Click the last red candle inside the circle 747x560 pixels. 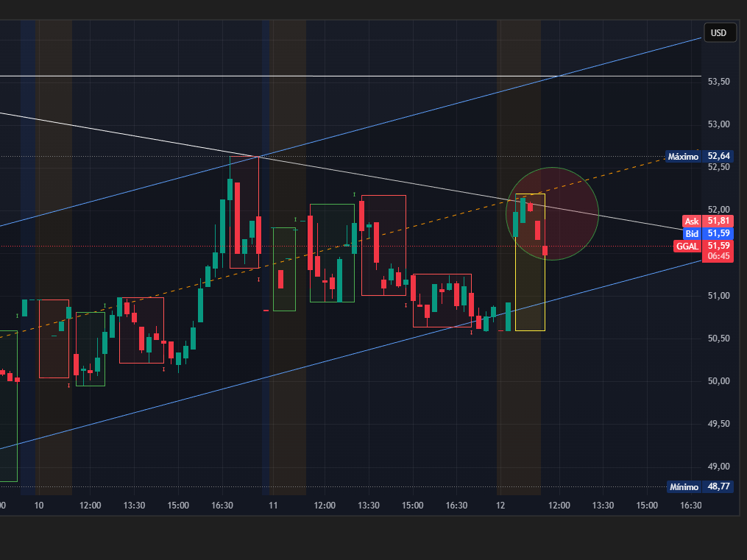point(545,250)
